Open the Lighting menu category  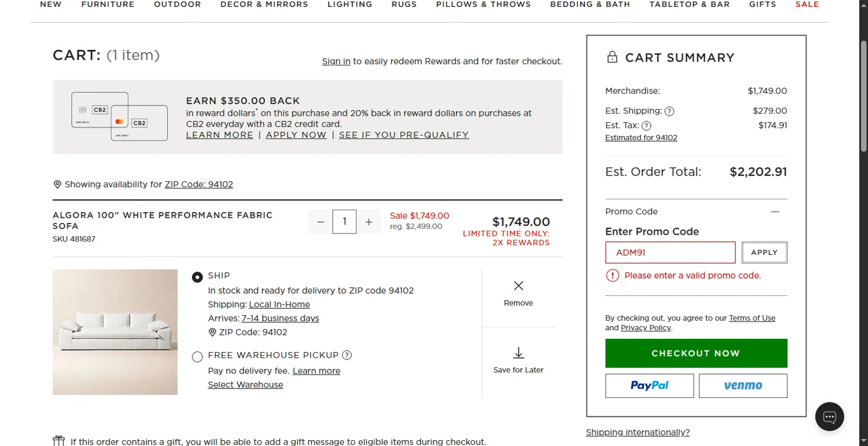[x=350, y=4]
